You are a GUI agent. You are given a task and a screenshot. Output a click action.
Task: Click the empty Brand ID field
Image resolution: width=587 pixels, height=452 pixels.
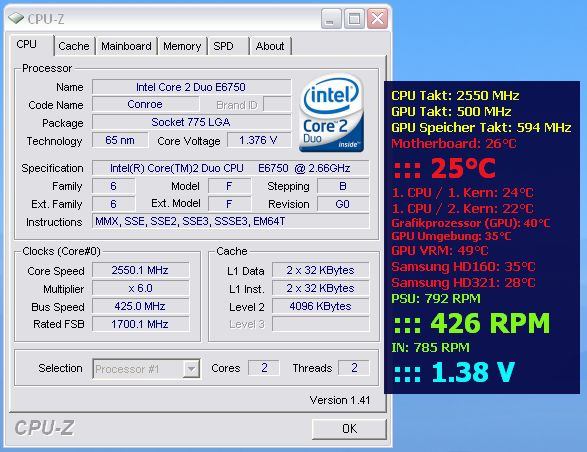pyautogui.click(x=277, y=104)
